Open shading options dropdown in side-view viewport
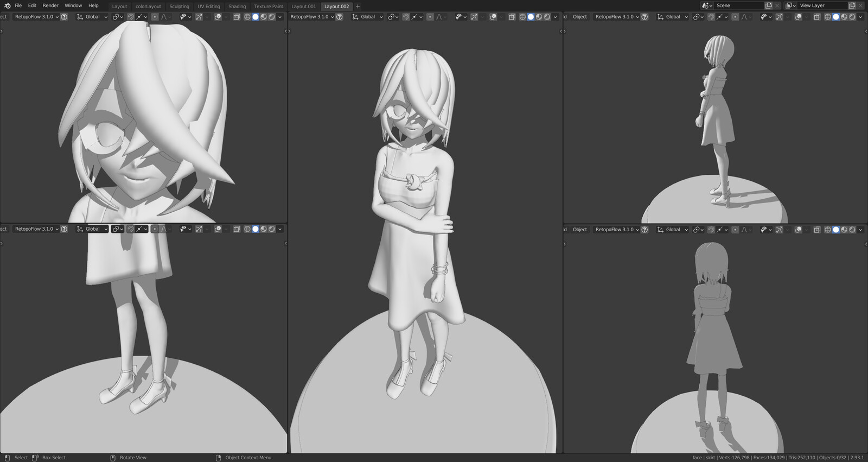868x462 pixels. click(860, 17)
